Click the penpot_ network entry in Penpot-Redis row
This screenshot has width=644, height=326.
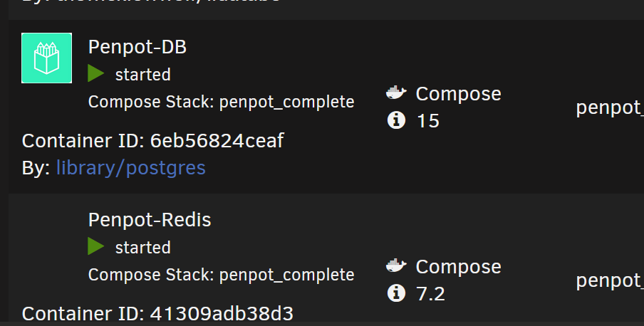tap(610, 281)
